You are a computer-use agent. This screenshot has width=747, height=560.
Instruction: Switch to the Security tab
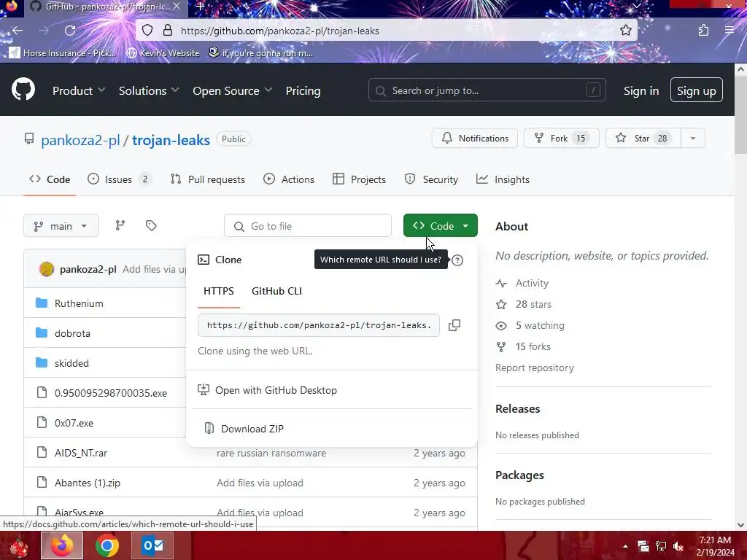431,179
